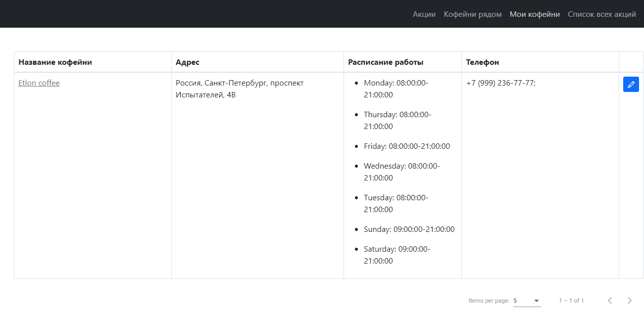Click the Название кофейни column header
644x312 pixels.
(x=55, y=62)
